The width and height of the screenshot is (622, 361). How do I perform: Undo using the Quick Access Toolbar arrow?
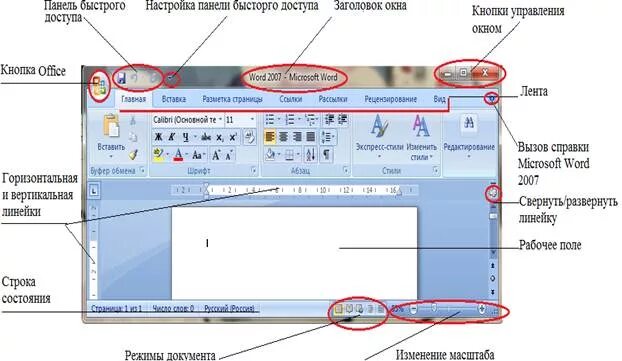click(x=135, y=78)
